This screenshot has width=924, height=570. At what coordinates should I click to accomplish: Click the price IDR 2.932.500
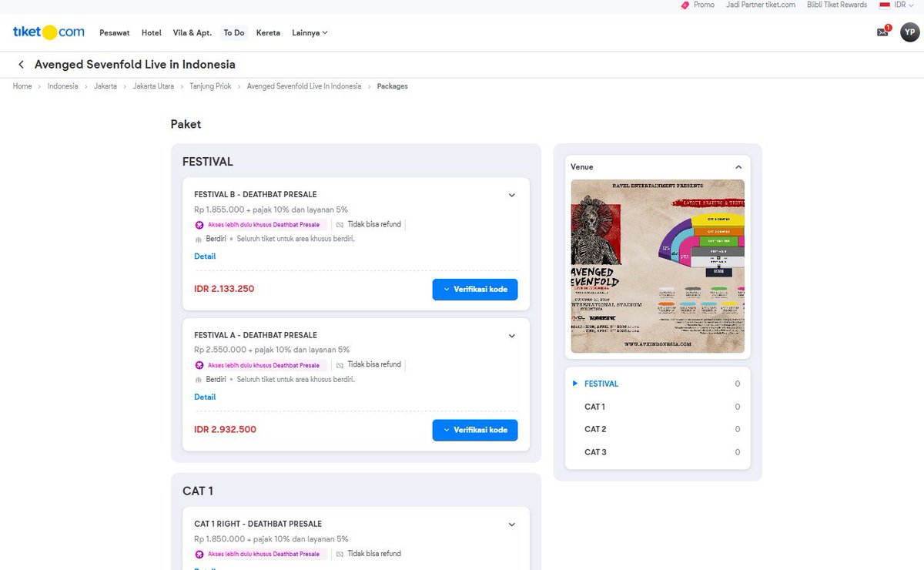(x=225, y=430)
